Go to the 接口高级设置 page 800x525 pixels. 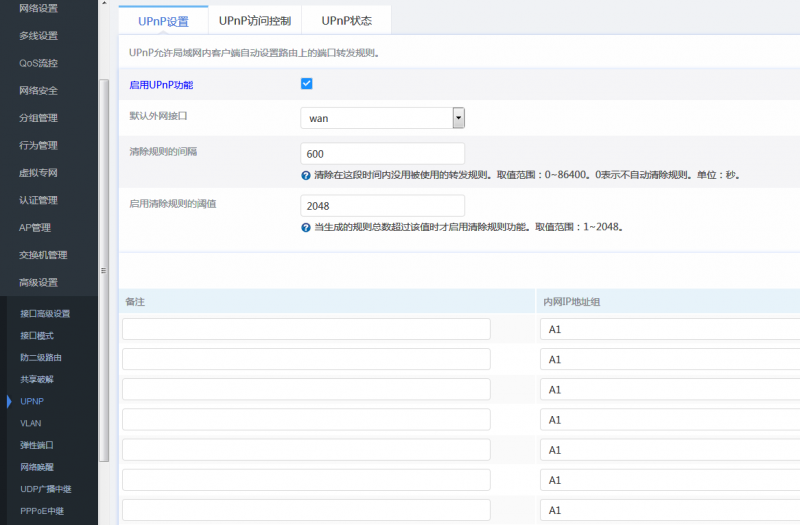click(x=45, y=313)
